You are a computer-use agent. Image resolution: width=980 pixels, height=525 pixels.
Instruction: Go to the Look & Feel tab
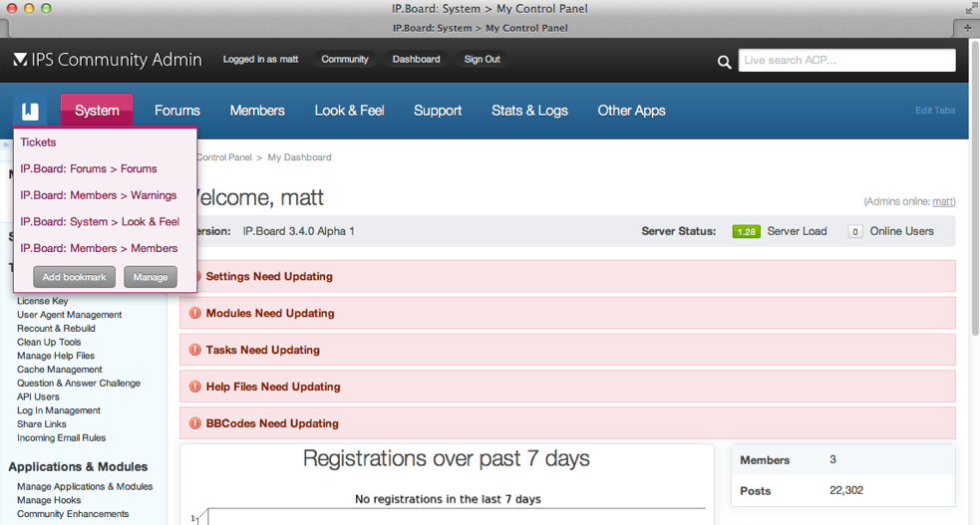349,111
